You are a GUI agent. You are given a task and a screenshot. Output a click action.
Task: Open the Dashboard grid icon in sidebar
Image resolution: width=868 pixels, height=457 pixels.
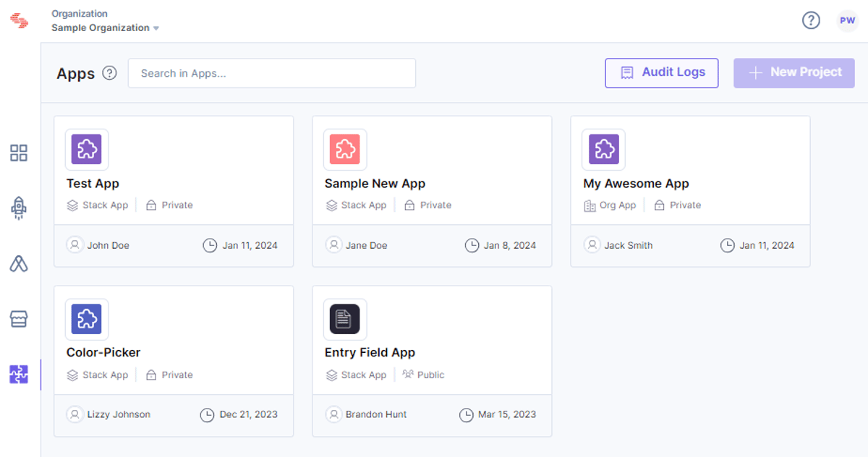coord(19,153)
